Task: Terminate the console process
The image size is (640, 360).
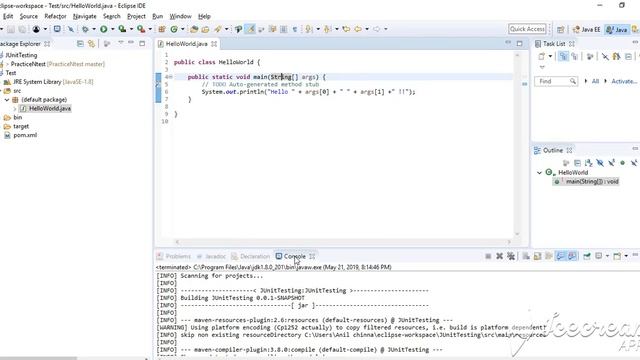Action: pyautogui.click(x=488, y=256)
